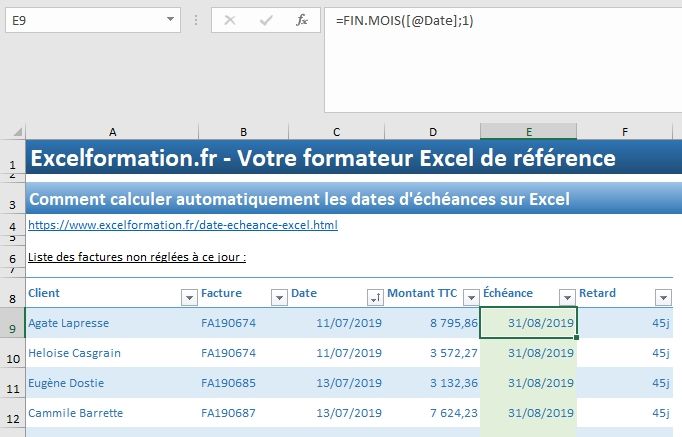Open the Client column filter dropdown

(x=188, y=296)
